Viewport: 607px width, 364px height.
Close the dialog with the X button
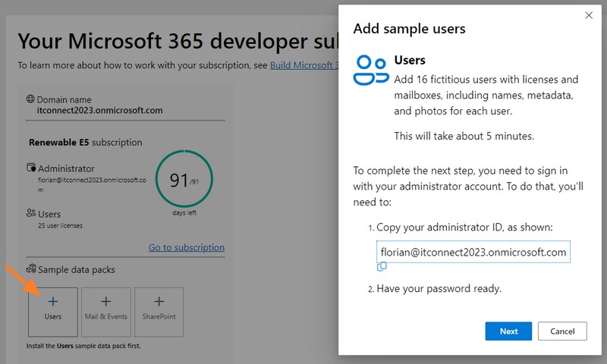tap(588, 15)
